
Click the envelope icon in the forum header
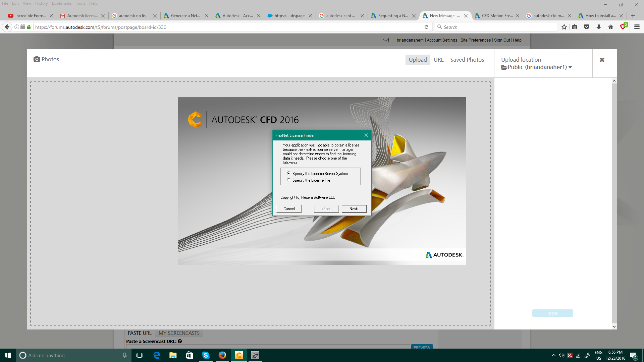pyautogui.click(x=385, y=40)
